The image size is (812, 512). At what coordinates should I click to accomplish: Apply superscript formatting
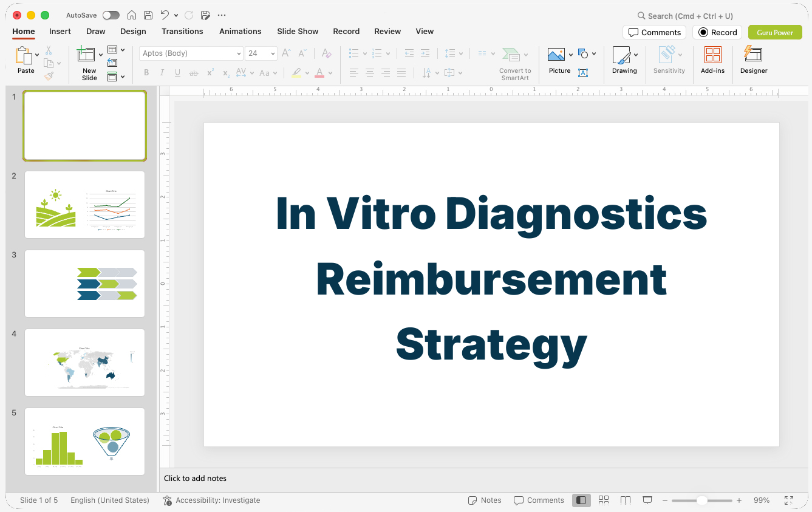click(210, 73)
